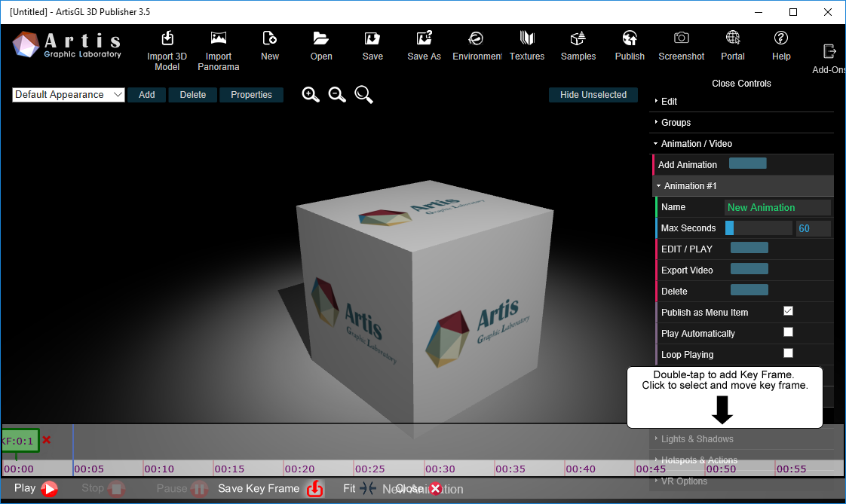846x504 pixels.
Task: Open the Portal icon
Action: pos(733,38)
